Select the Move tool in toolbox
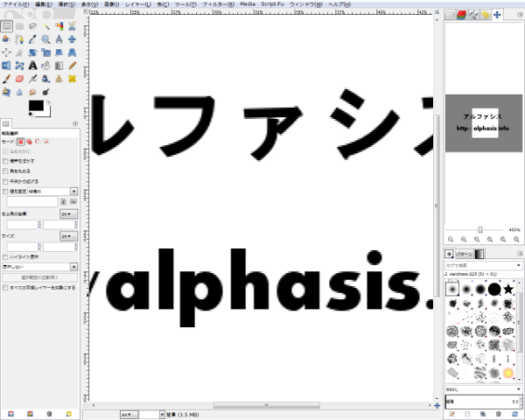Screen dimensions: 525x420 click(x=72, y=39)
